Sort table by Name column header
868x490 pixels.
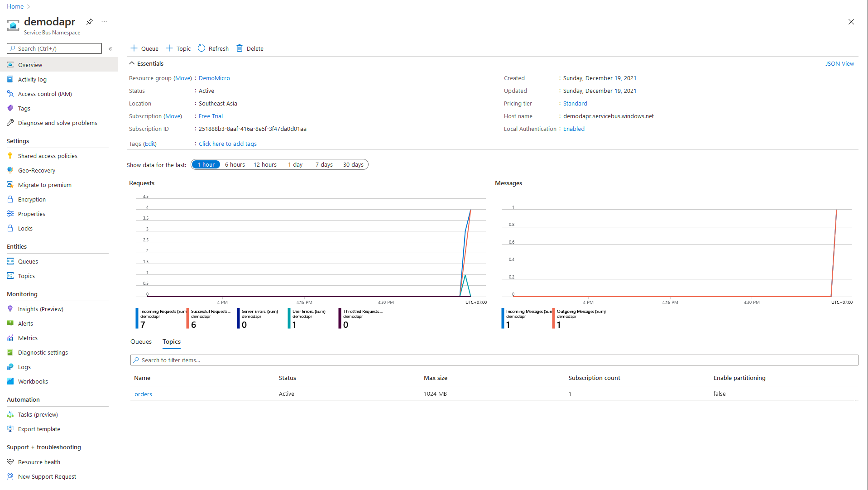coord(142,378)
